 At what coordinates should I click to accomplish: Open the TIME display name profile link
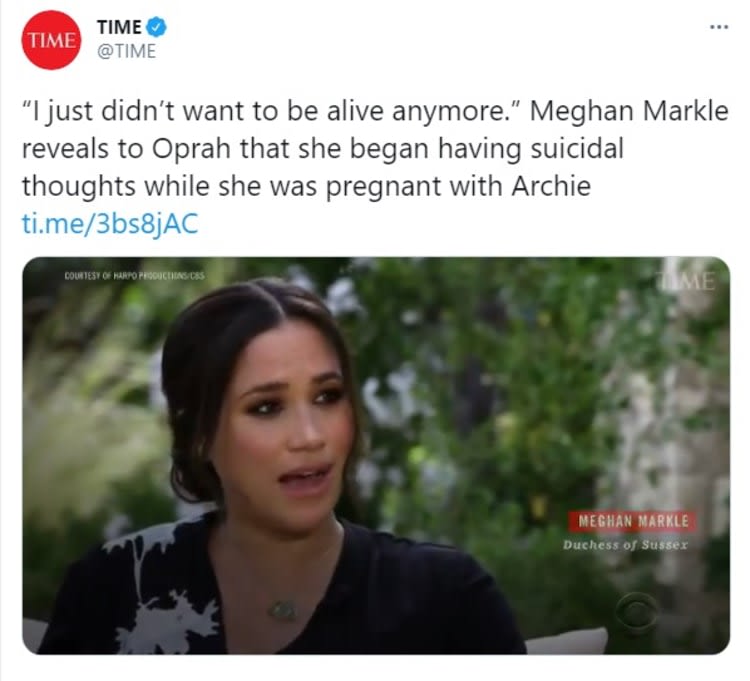pyautogui.click(x=119, y=27)
